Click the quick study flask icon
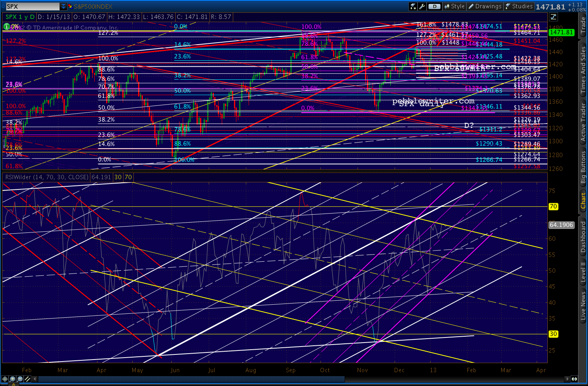The width and height of the screenshot is (588, 386). click(413, 6)
